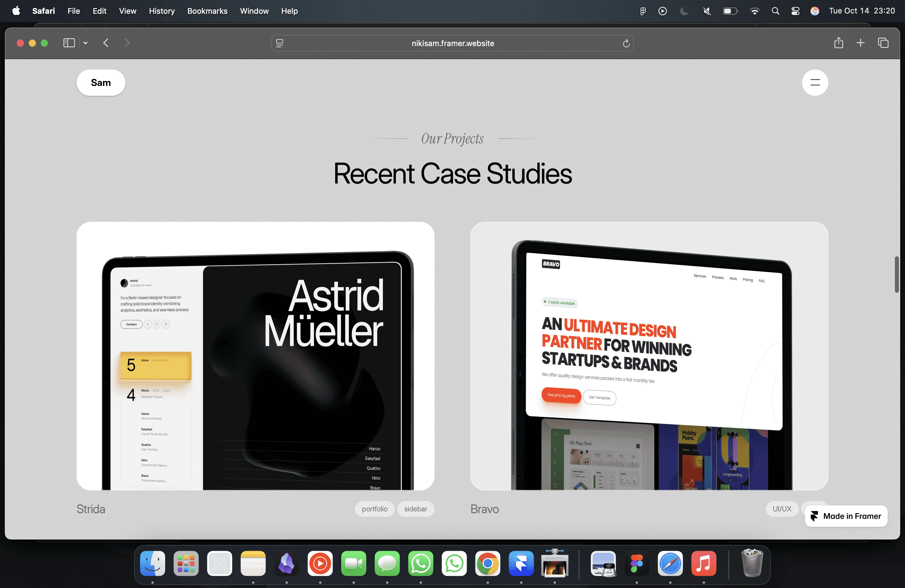
Task: Show tab overview icon
Action: (883, 43)
